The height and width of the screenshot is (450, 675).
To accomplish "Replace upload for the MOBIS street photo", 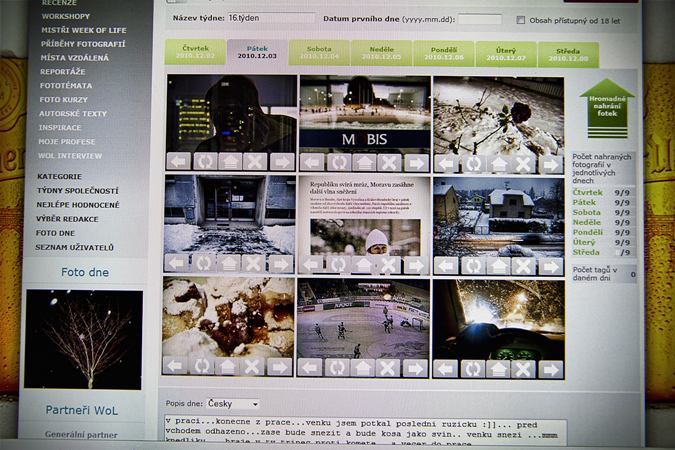I will point(364,163).
